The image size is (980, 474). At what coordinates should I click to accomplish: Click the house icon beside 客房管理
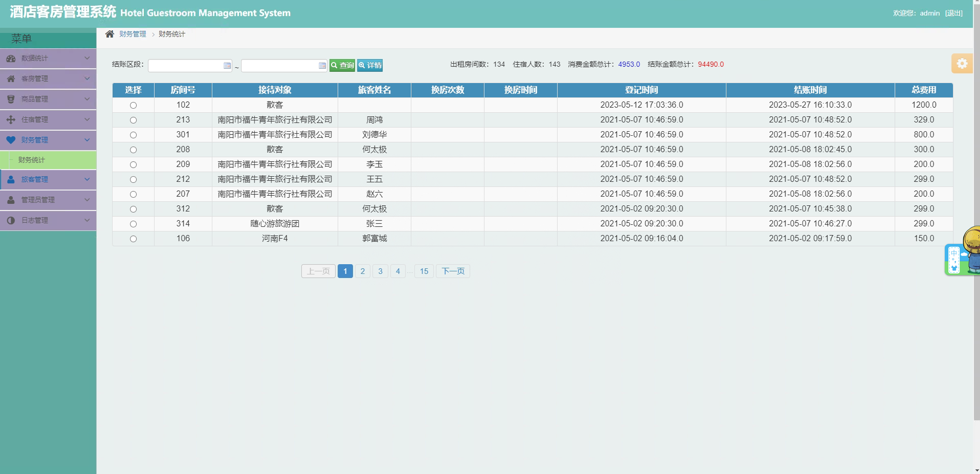click(11, 79)
